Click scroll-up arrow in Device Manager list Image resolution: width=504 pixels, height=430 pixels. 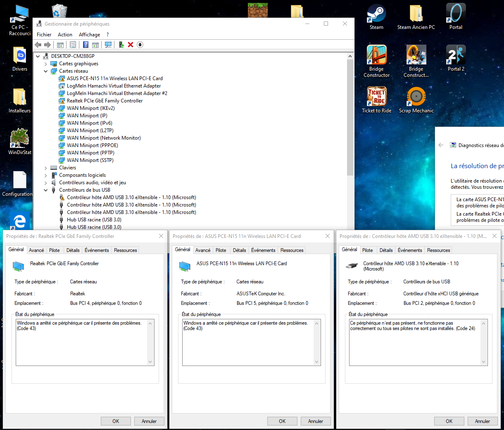[x=350, y=56]
